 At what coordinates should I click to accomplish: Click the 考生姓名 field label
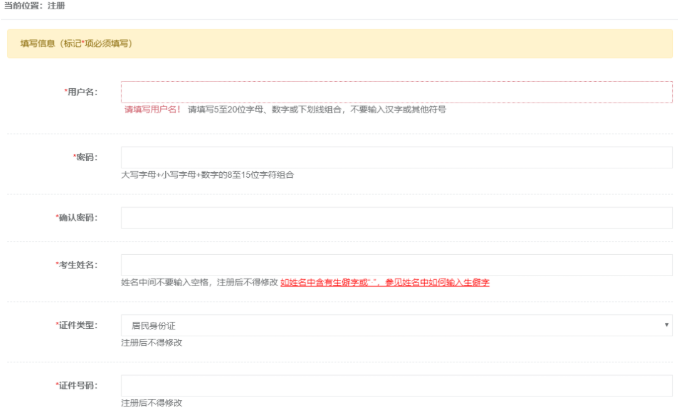(77, 264)
